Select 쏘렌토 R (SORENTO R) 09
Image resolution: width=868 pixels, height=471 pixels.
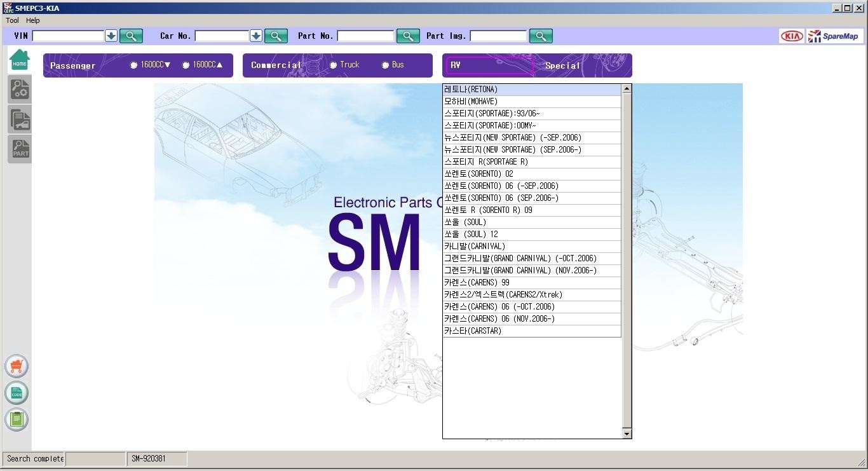[532, 210]
